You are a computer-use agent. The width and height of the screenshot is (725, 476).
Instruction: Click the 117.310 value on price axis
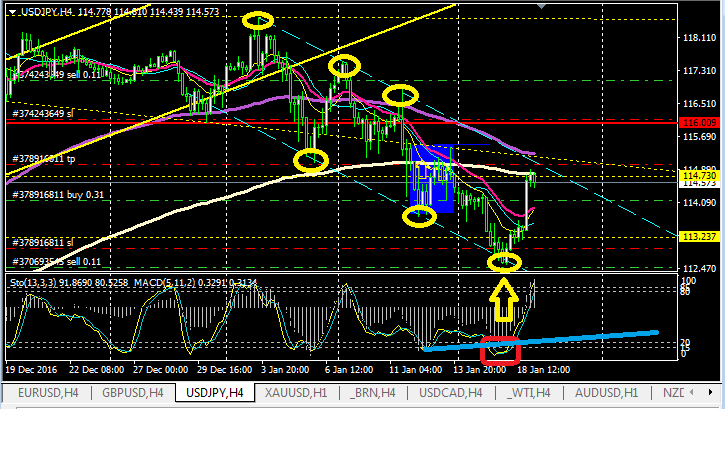point(700,71)
